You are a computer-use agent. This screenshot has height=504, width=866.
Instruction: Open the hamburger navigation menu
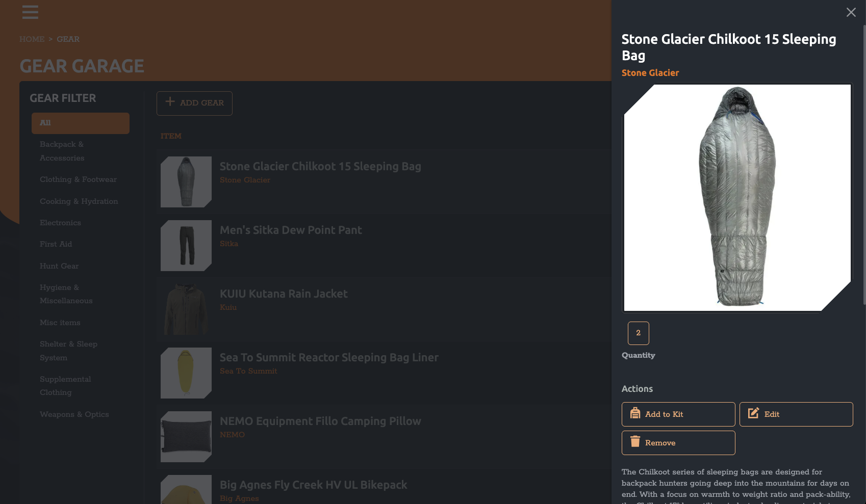coord(30,12)
